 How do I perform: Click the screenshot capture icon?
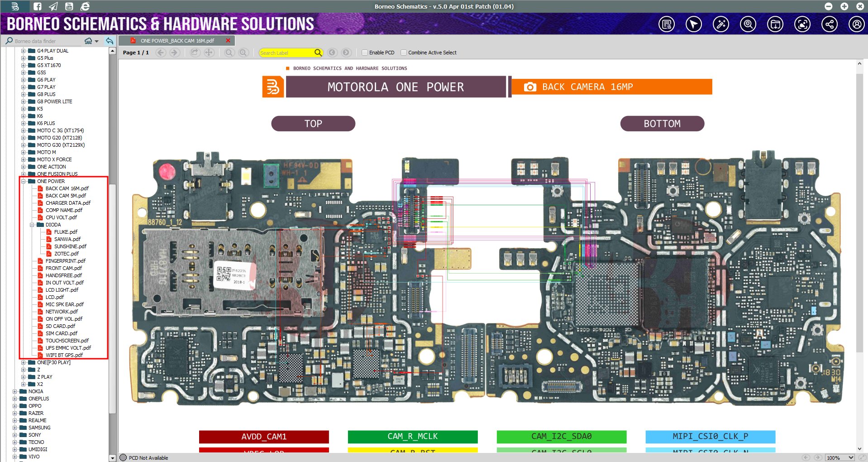[802, 24]
